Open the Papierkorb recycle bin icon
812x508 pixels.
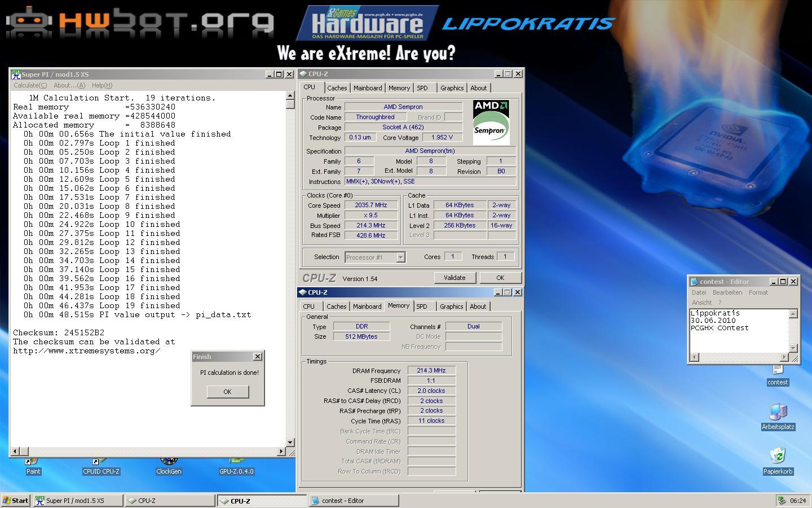(x=778, y=461)
